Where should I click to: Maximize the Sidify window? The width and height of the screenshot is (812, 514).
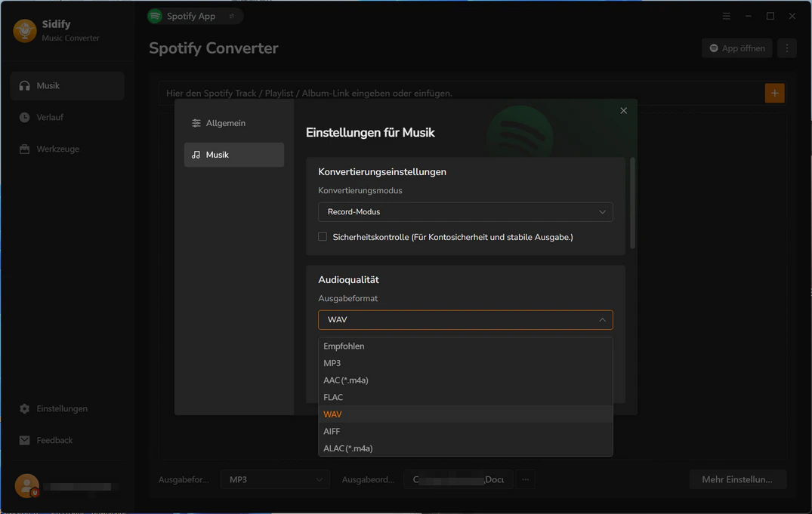pos(770,16)
